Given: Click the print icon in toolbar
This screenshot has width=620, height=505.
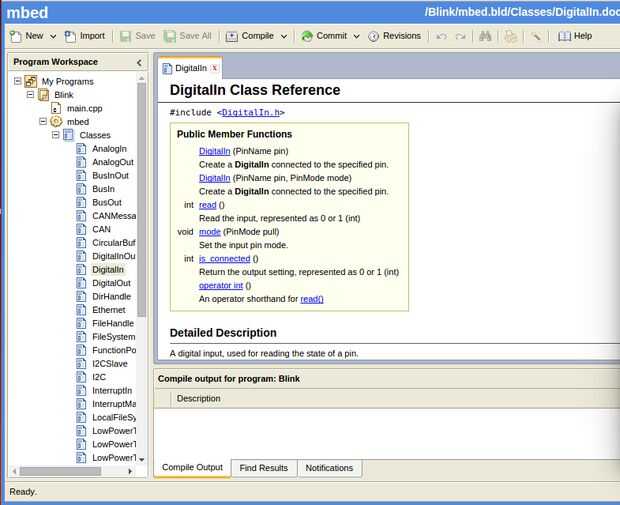Looking at the screenshot, I should [510, 37].
